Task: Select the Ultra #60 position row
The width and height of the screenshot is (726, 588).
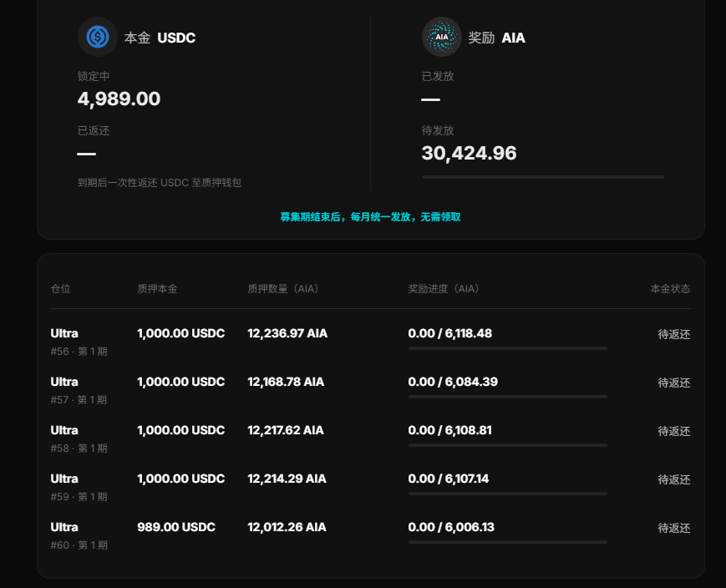Action: (370, 535)
